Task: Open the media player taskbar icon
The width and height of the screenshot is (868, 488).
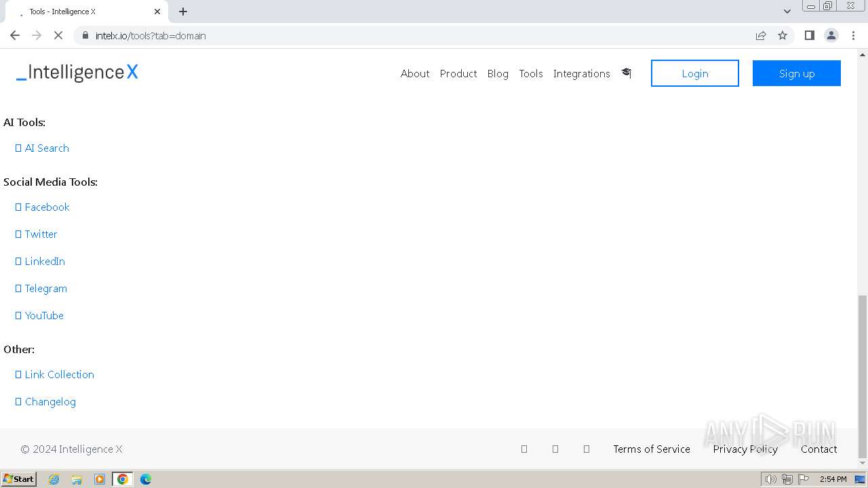Action: point(100,479)
